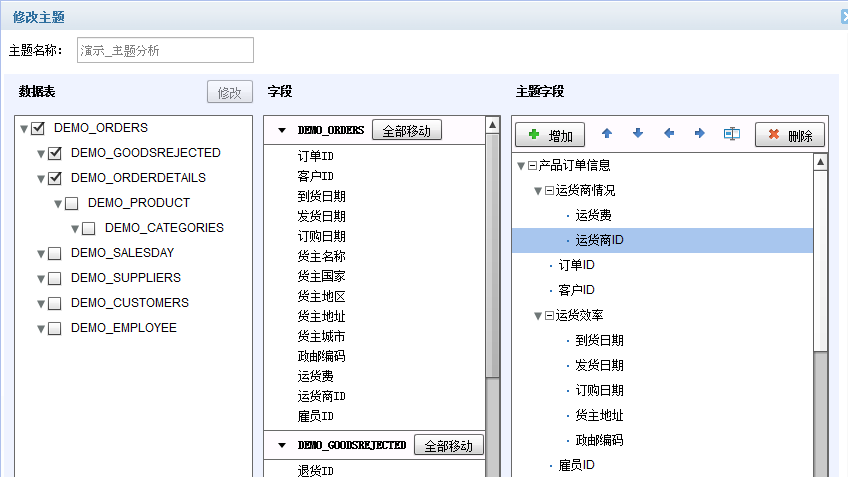Select 运货费 under 运货商情况

pos(593,215)
